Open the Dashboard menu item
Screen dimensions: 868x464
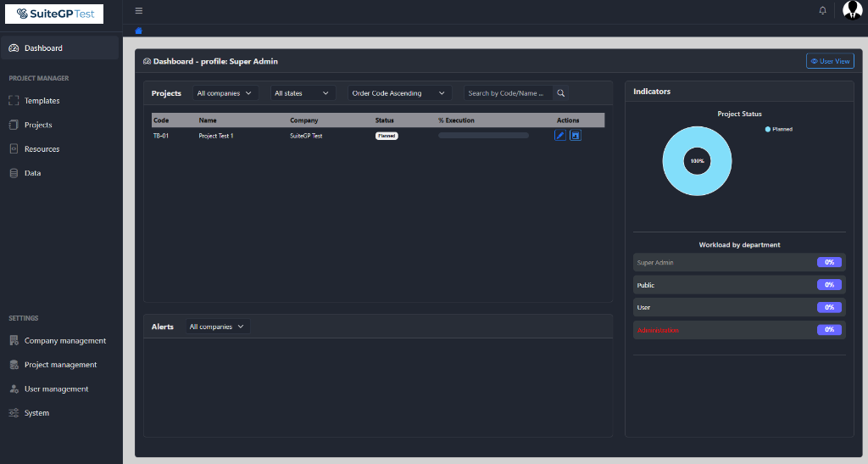click(60, 48)
